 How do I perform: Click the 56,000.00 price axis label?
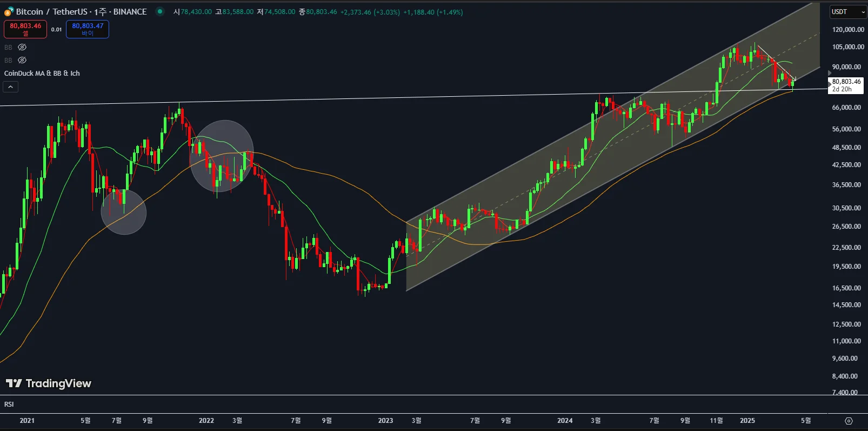(x=847, y=129)
